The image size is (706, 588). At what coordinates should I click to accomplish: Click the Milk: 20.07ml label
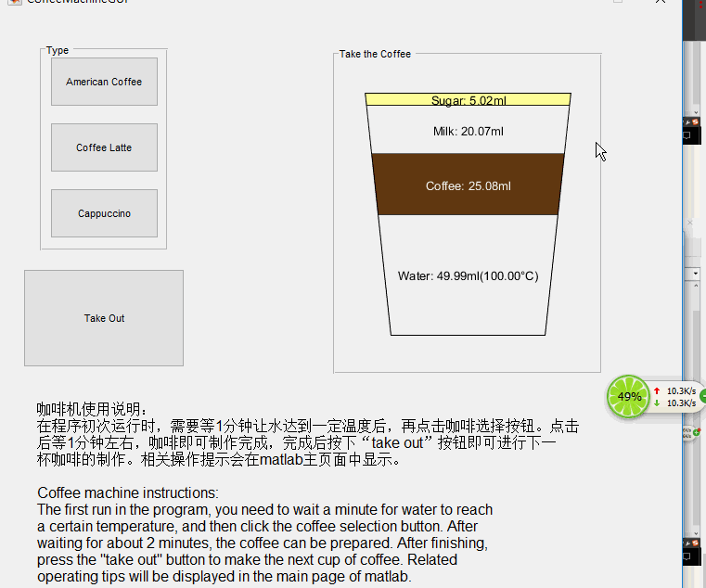point(469,132)
